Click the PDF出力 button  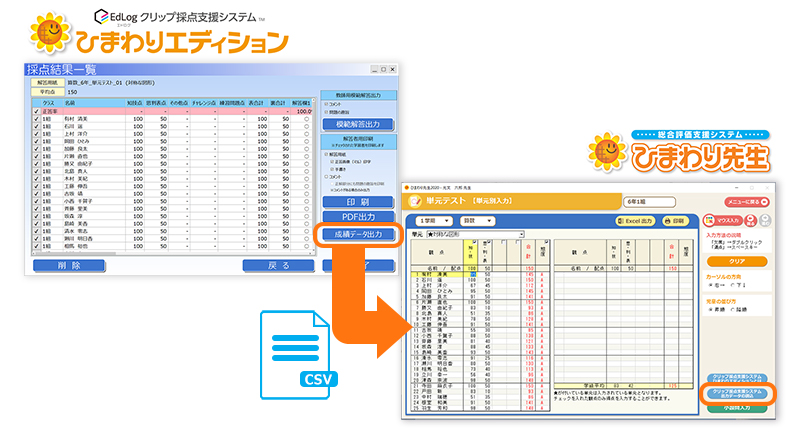358,217
